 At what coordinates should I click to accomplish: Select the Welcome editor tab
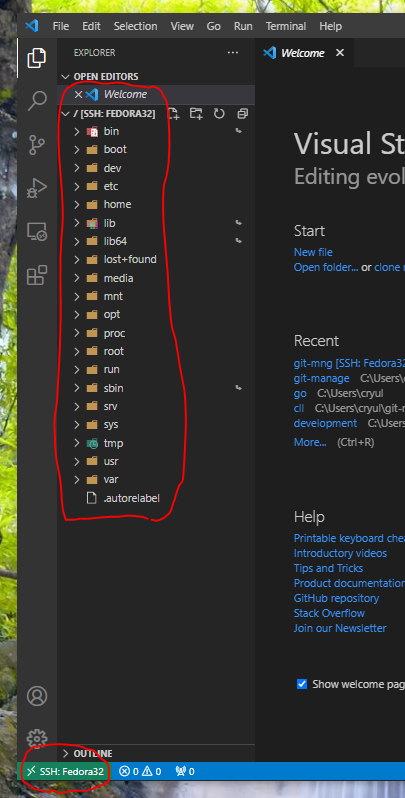[305, 53]
